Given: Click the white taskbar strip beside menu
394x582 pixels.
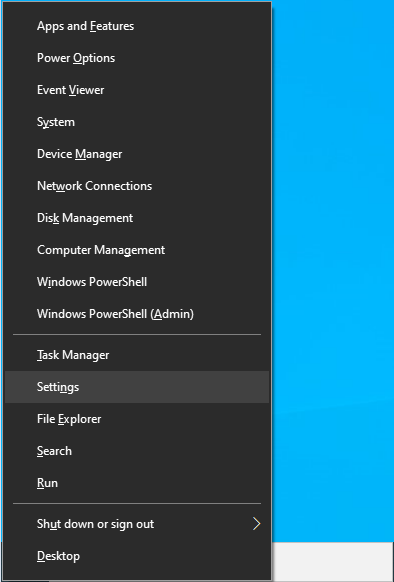Looking at the screenshot, I should click(333, 562).
